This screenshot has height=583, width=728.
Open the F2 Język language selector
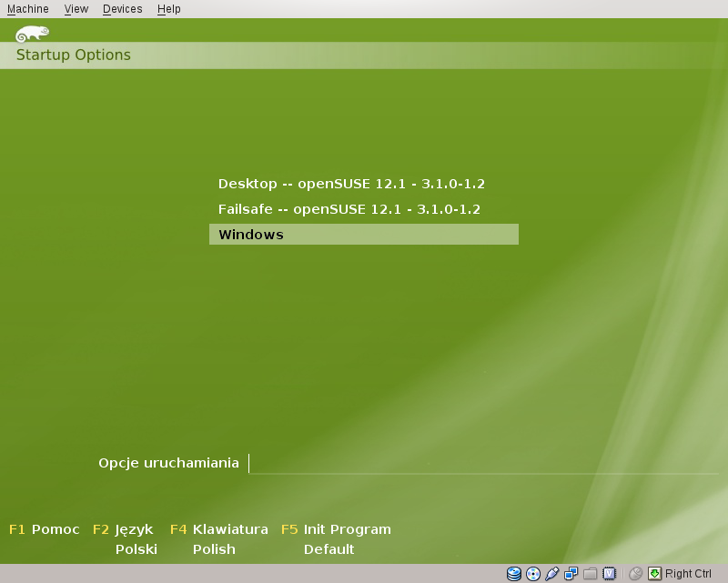point(124,529)
